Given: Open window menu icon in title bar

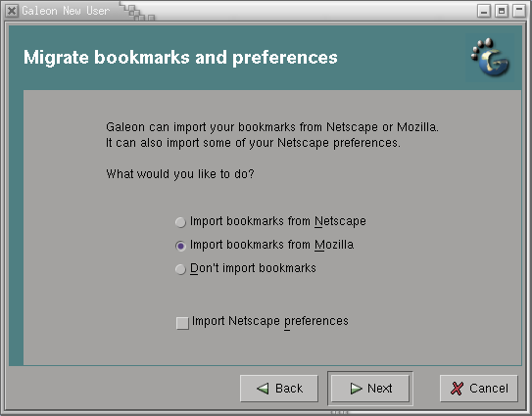Looking at the screenshot, I should tap(12, 11).
